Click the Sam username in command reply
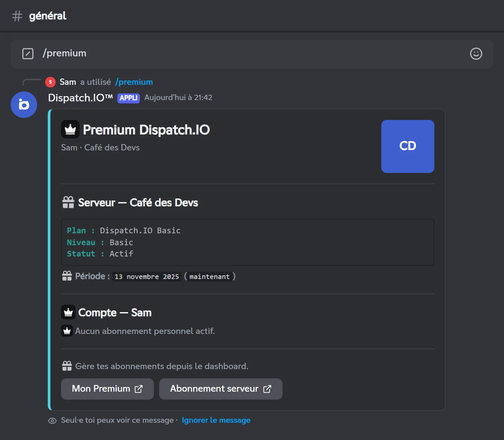 pos(68,82)
